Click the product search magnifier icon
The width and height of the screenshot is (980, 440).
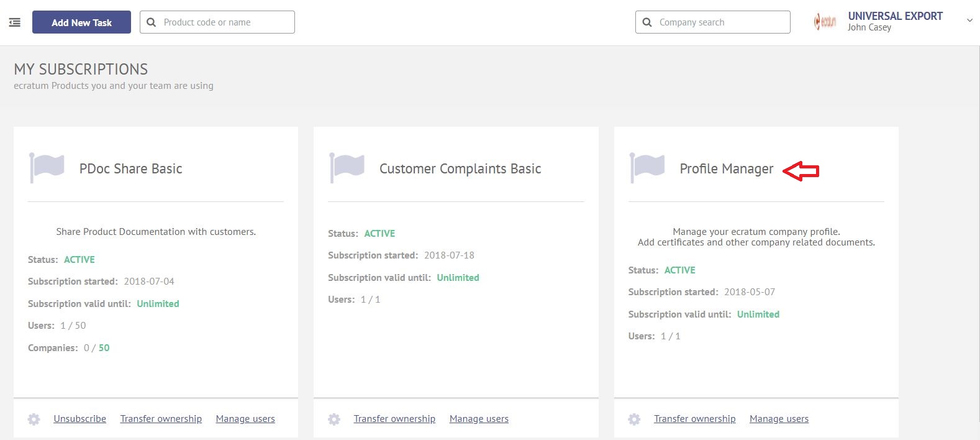coord(151,22)
